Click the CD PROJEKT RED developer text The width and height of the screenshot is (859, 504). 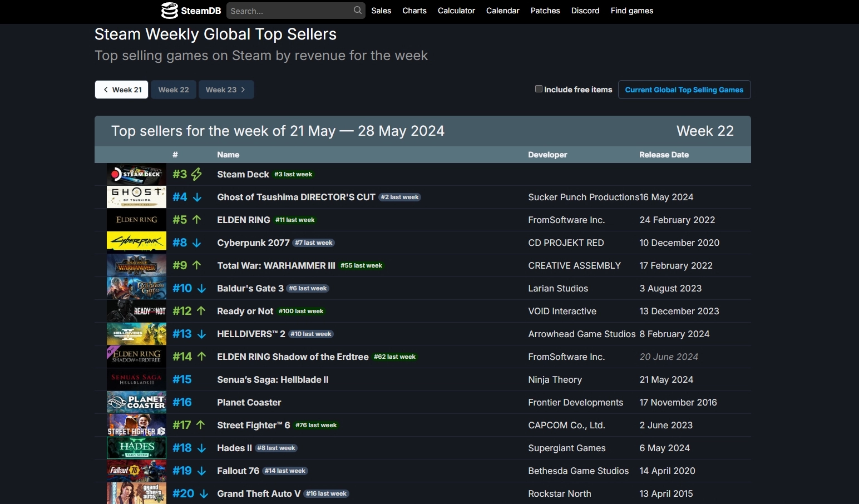[566, 243]
